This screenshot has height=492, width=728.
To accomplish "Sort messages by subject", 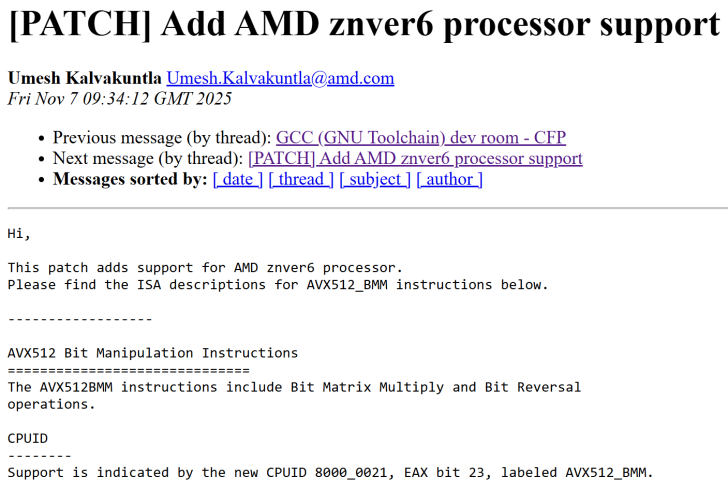I will tap(375, 179).
